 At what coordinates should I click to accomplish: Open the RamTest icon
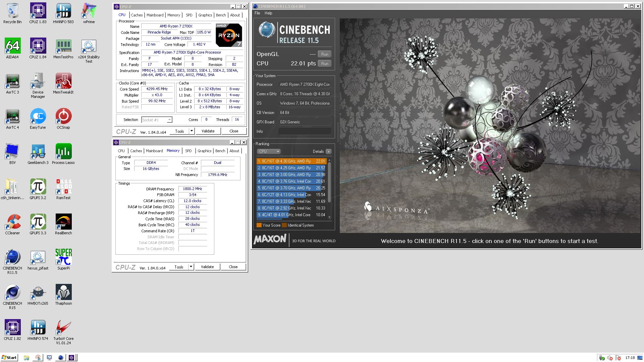click(63, 189)
